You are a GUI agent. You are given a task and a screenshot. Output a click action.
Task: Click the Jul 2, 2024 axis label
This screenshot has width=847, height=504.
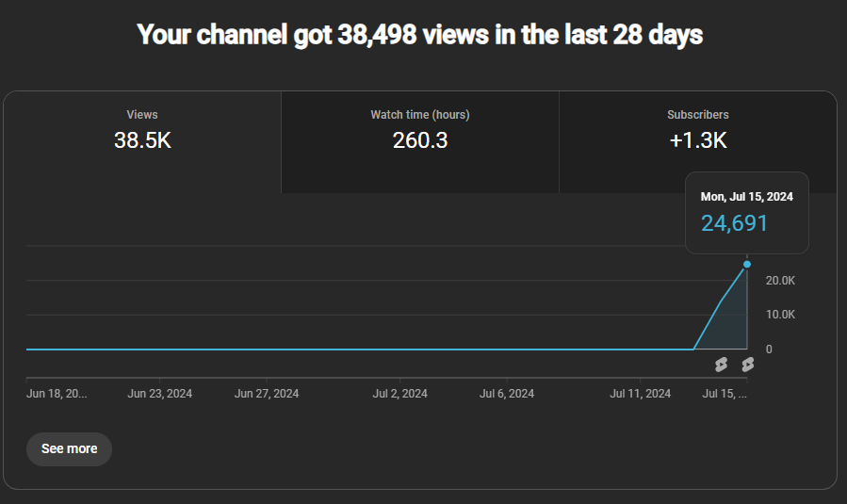[399, 394]
